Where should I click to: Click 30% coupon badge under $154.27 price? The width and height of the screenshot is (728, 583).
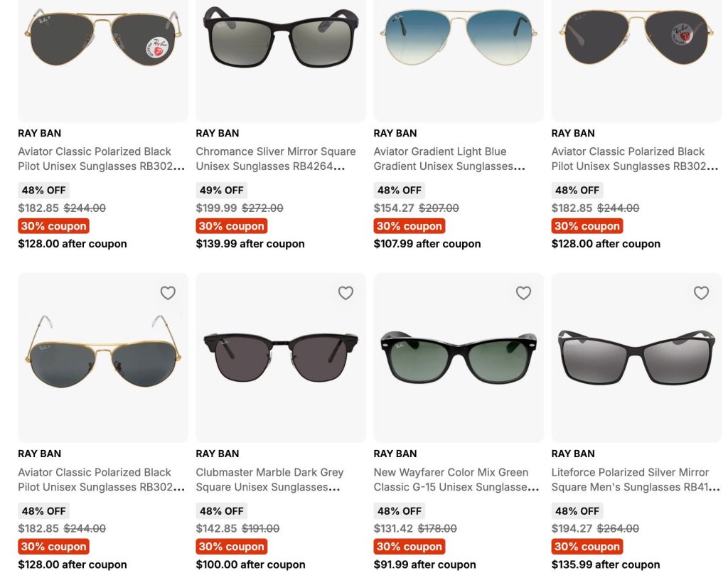[409, 226]
